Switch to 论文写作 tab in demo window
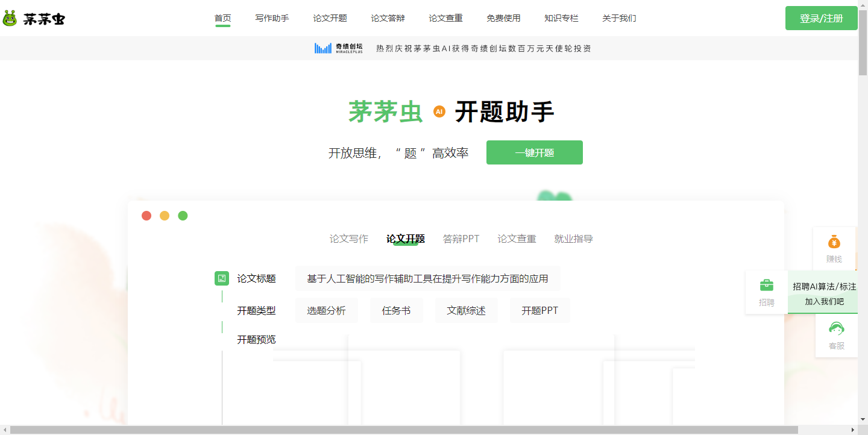 [x=348, y=239]
